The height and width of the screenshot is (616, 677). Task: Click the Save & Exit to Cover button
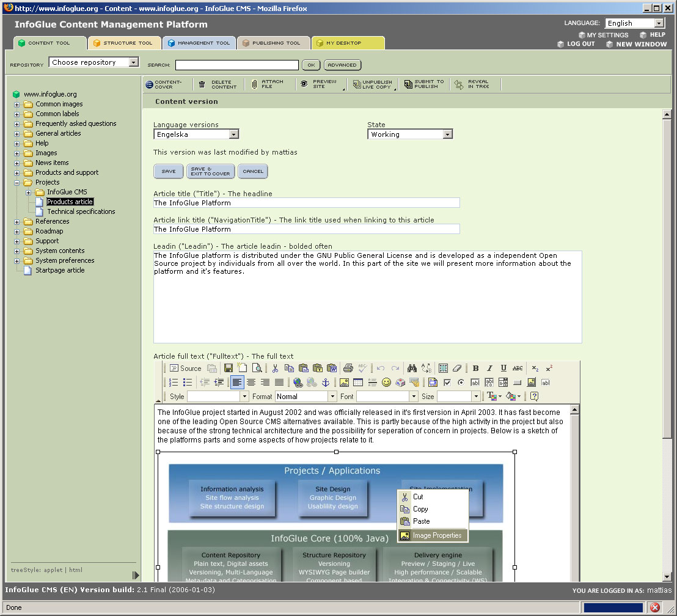click(210, 172)
